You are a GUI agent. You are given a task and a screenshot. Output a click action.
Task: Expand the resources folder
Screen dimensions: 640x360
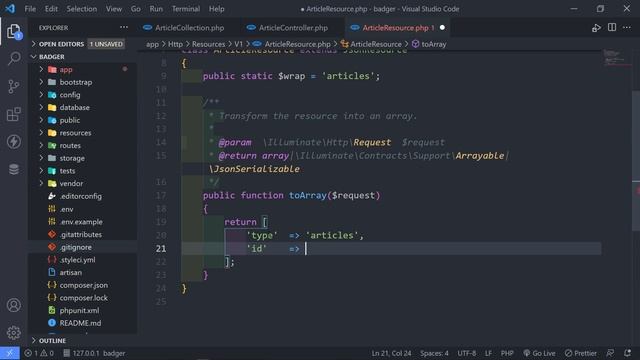pyautogui.click(x=75, y=133)
